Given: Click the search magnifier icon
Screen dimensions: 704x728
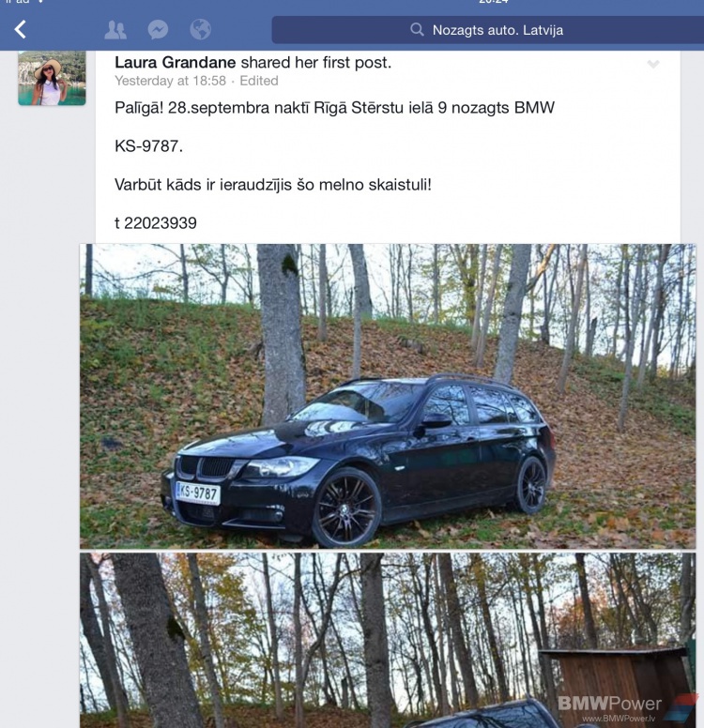Looking at the screenshot, I should click(417, 30).
